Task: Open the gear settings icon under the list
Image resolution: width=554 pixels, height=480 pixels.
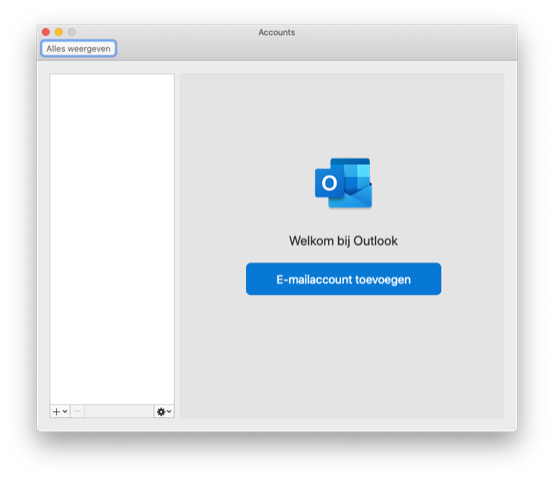Action: (161, 411)
